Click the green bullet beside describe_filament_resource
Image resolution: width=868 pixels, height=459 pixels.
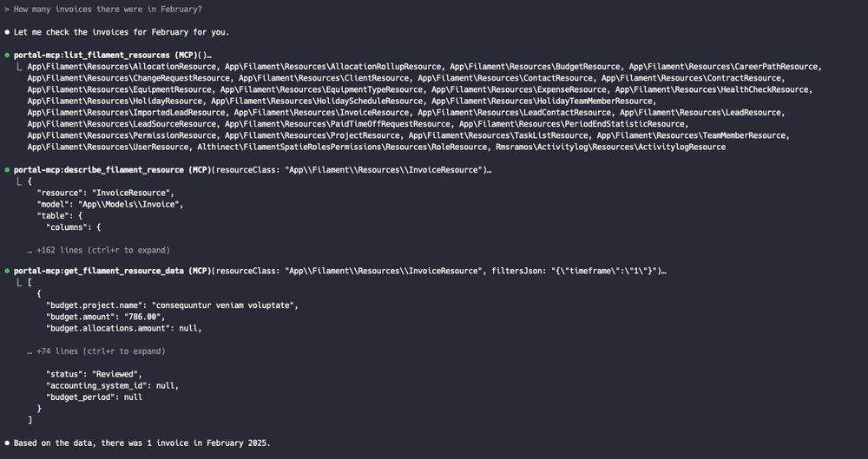(7, 170)
